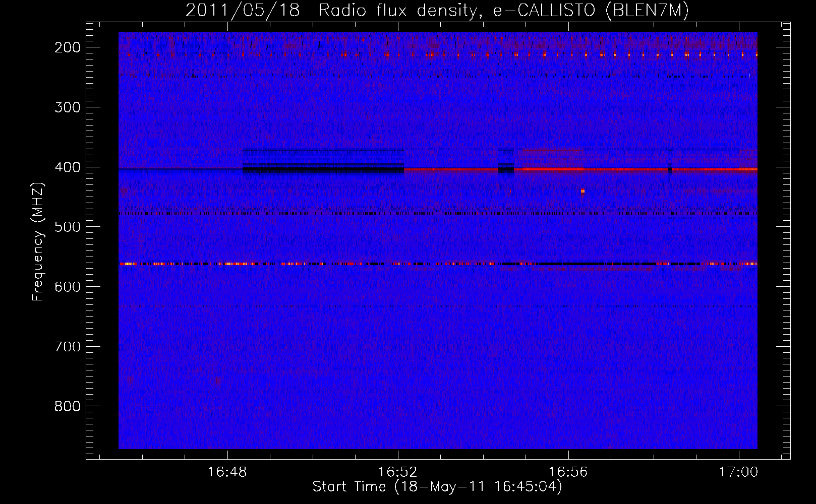Click the 16:52 time tick label
Screen dimensions: 816x504
(398, 472)
